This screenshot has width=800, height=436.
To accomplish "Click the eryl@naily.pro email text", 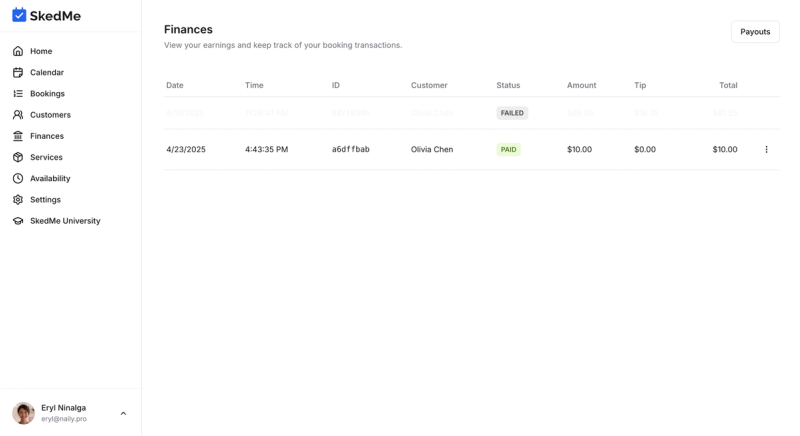I will coord(64,419).
